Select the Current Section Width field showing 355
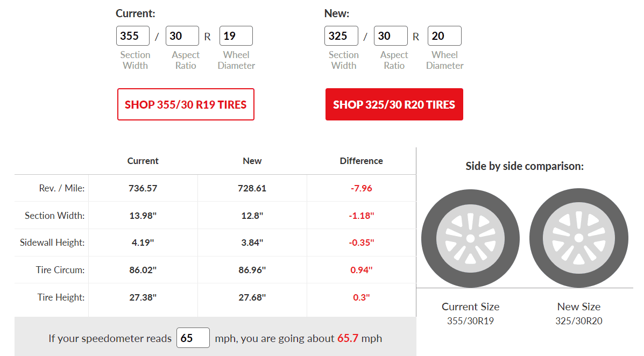Image resolution: width=644 pixels, height=356 pixels. pyautogui.click(x=133, y=35)
